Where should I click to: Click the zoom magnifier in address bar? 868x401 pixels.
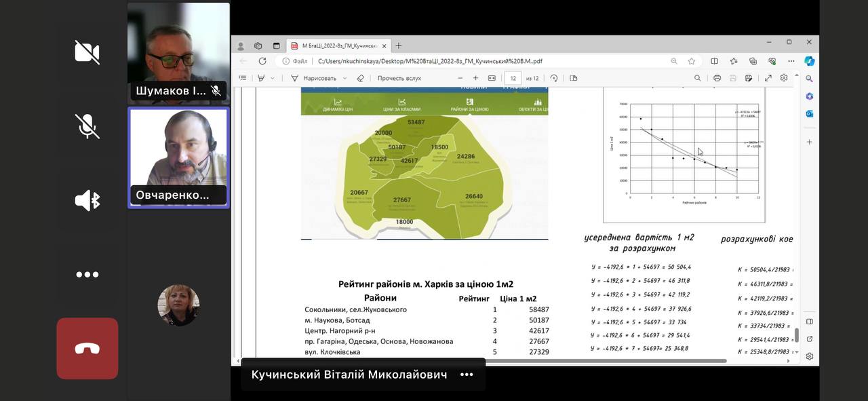(x=674, y=61)
